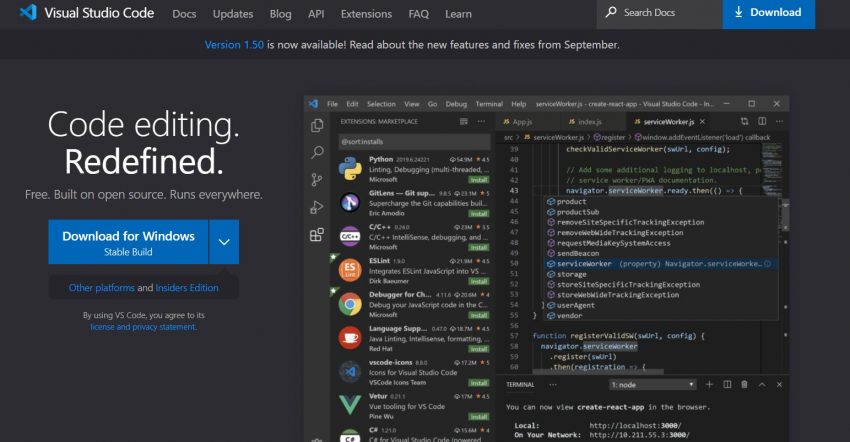Open Extensions panel more actions ellipsis

click(x=481, y=121)
